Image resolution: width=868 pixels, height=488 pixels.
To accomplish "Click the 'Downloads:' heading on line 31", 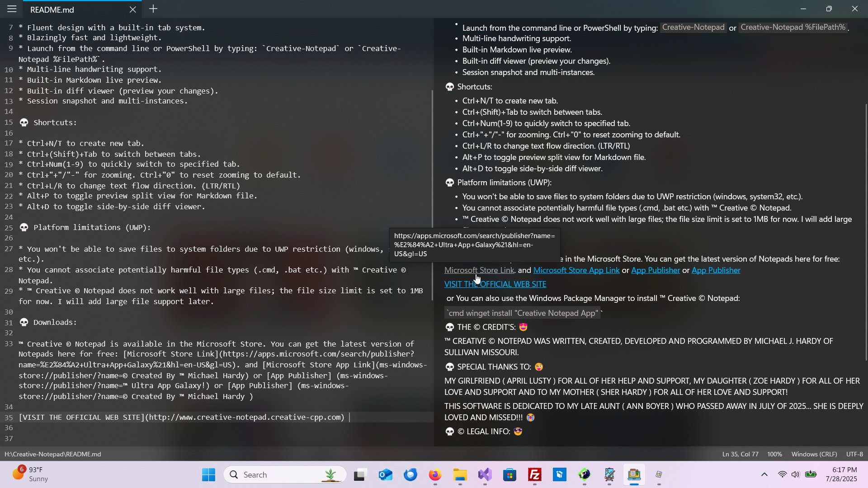I will (55, 323).
